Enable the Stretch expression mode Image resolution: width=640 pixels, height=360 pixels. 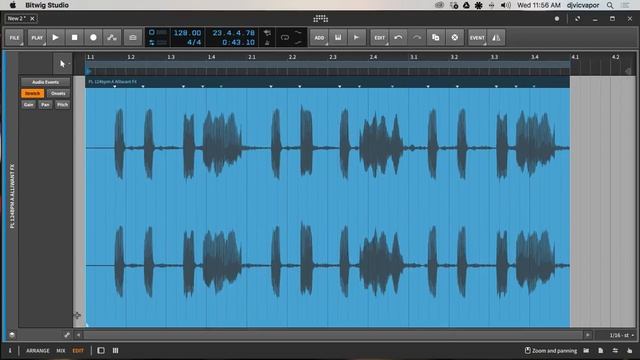point(32,93)
